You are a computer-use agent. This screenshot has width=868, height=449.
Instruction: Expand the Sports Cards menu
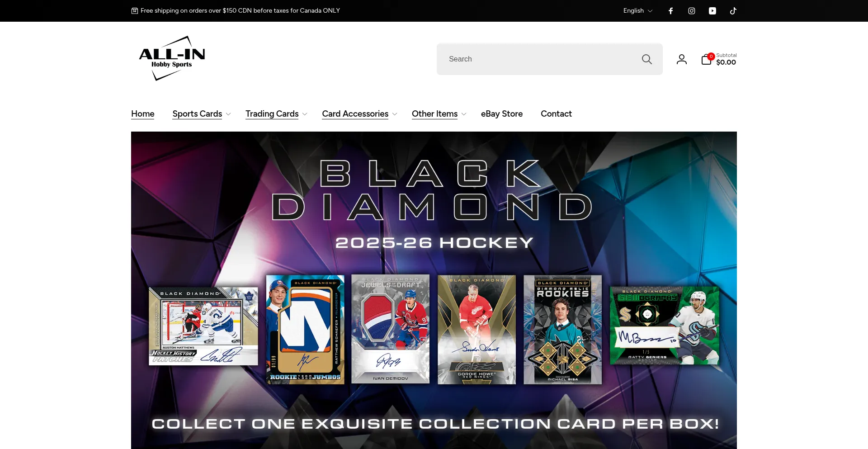[202, 114]
